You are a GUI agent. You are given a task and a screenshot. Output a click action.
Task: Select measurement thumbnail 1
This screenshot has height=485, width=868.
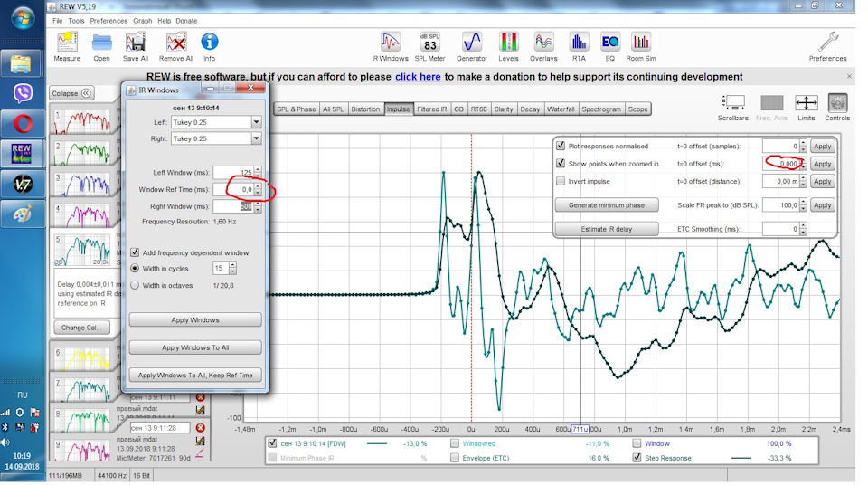coord(82,121)
